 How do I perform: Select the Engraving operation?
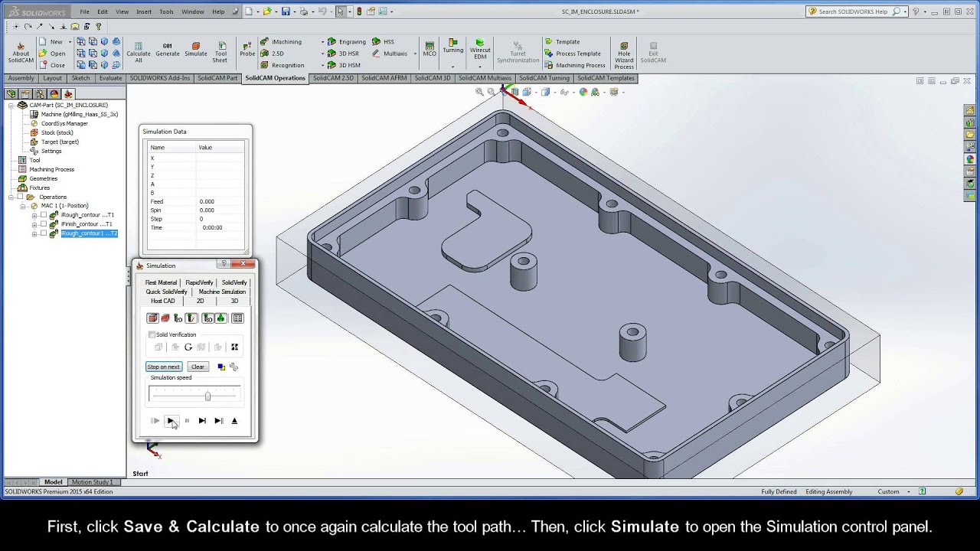(347, 42)
